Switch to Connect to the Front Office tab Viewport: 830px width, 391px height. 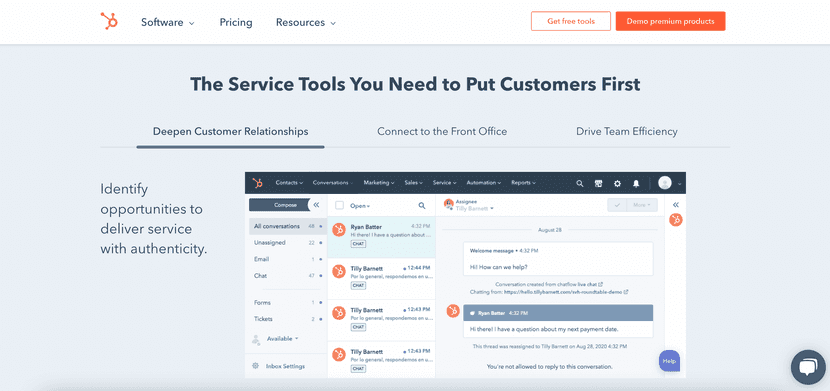point(442,131)
